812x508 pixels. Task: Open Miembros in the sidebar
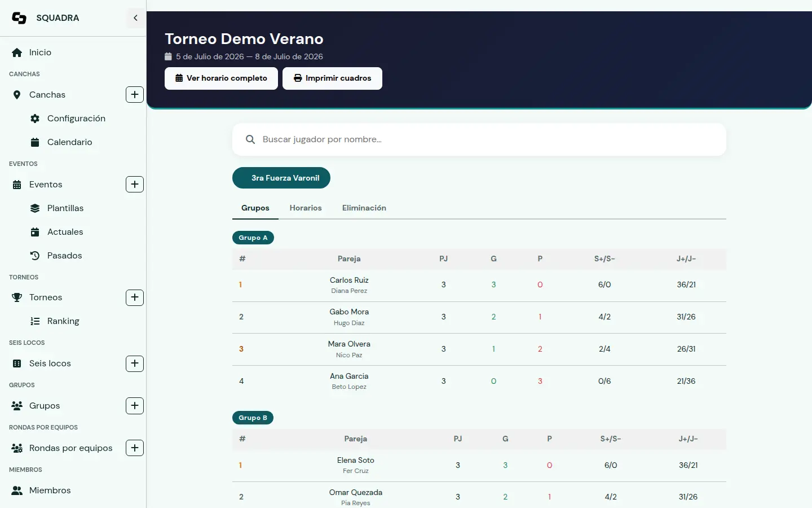coord(50,491)
